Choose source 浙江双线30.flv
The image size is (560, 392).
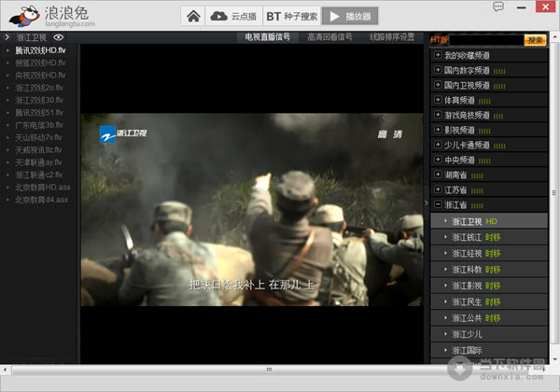tap(39, 100)
